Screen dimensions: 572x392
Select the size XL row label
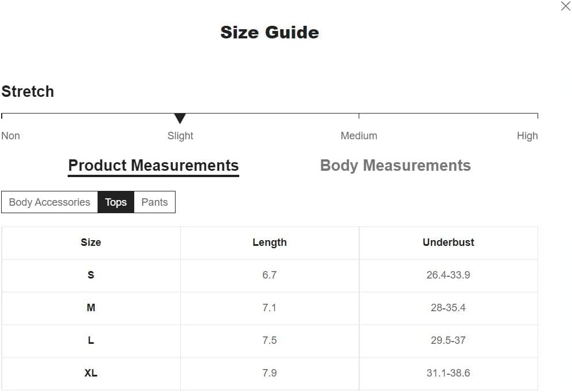(x=91, y=373)
